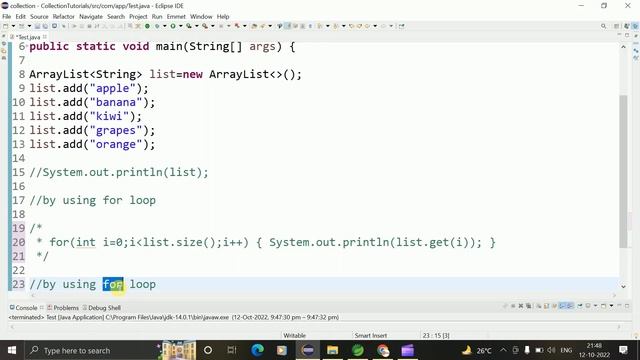Open the Project menu
Image resolution: width=640 pixels, height=360 pixels.
pyautogui.click(x=138, y=17)
